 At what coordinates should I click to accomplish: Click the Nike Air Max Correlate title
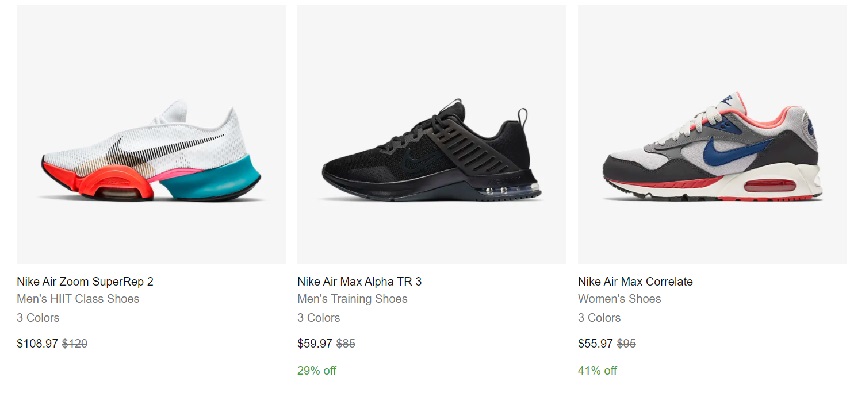pos(635,282)
